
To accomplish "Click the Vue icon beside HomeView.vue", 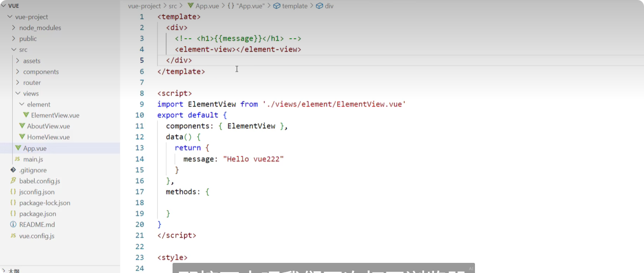I will 22,137.
